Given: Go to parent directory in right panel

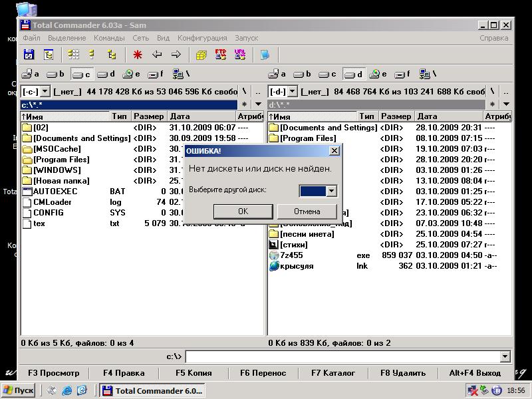Looking at the screenshot, I should [506, 91].
